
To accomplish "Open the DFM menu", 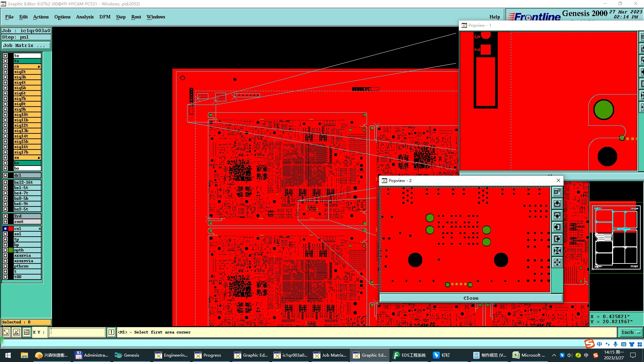I will click(x=105, y=17).
